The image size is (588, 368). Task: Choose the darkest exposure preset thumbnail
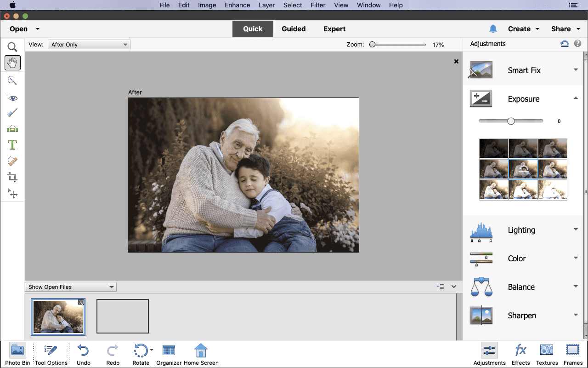click(494, 149)
